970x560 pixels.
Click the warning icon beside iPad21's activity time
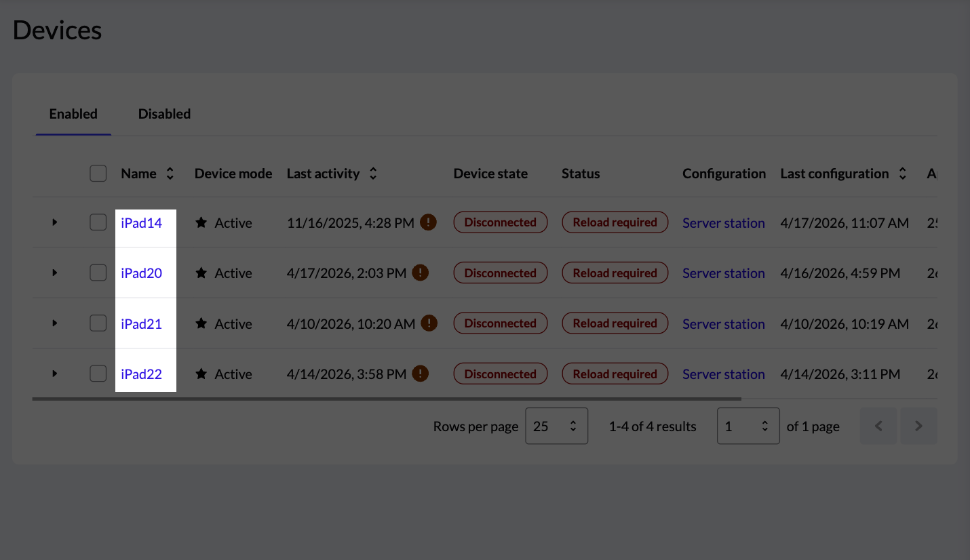pyautogui.click(x=429, y=323)
